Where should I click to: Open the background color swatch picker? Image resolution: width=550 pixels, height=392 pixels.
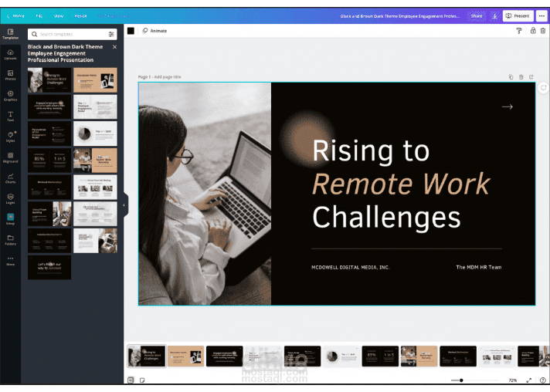point(131,31)
